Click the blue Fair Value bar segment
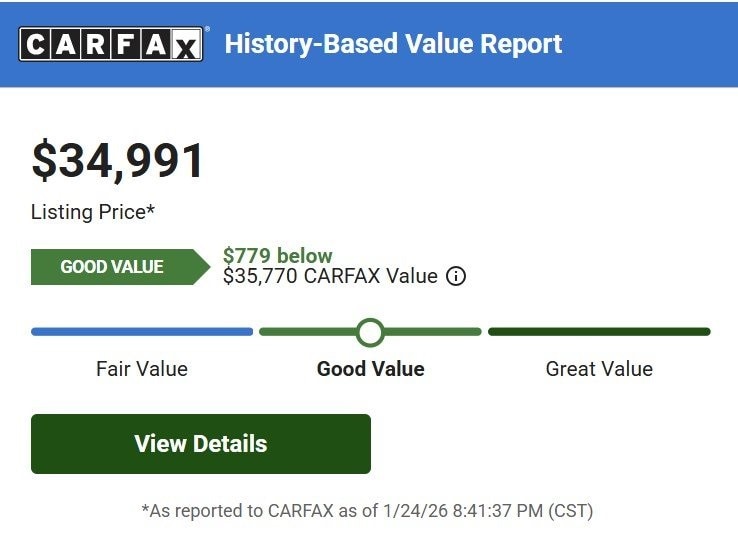The height and width of the screenshot is (558, 738). click(x=142, y=332)
